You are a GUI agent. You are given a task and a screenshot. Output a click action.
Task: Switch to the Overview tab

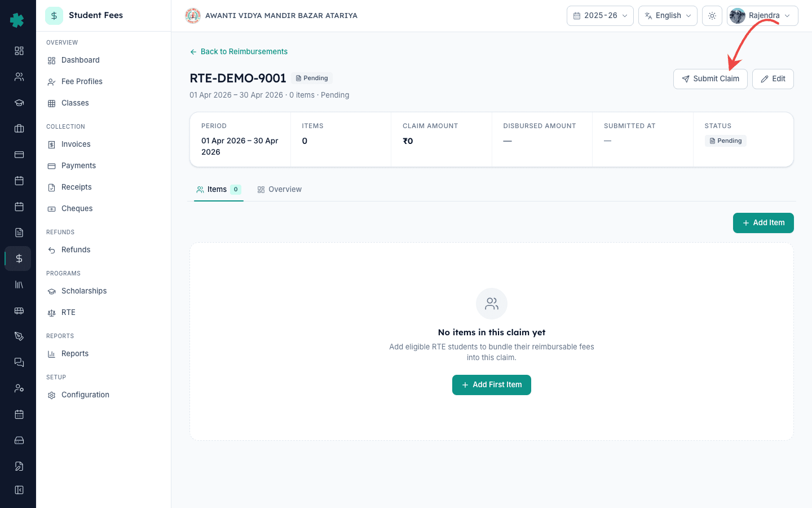pyautogui.click(x=279, y=190)
